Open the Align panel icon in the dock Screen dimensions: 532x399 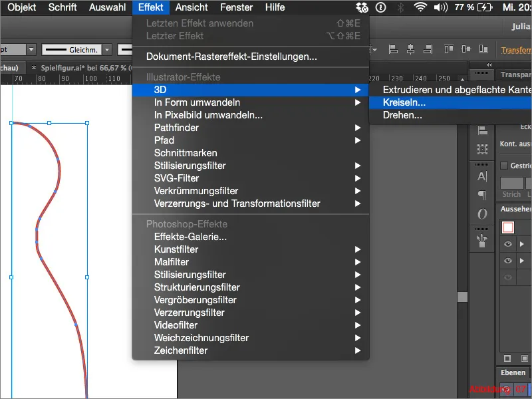point(483,130)
